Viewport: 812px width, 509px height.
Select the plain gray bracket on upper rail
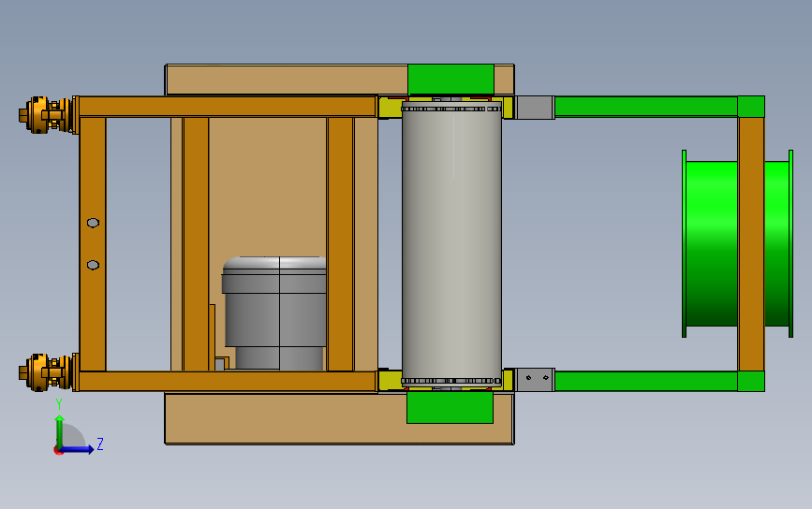[536, 108]
